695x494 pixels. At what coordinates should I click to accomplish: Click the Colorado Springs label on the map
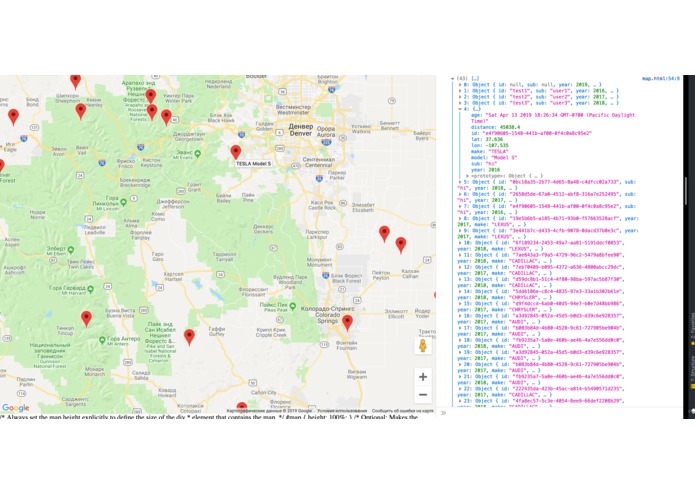pyautogui.click(x=328, y=315)
